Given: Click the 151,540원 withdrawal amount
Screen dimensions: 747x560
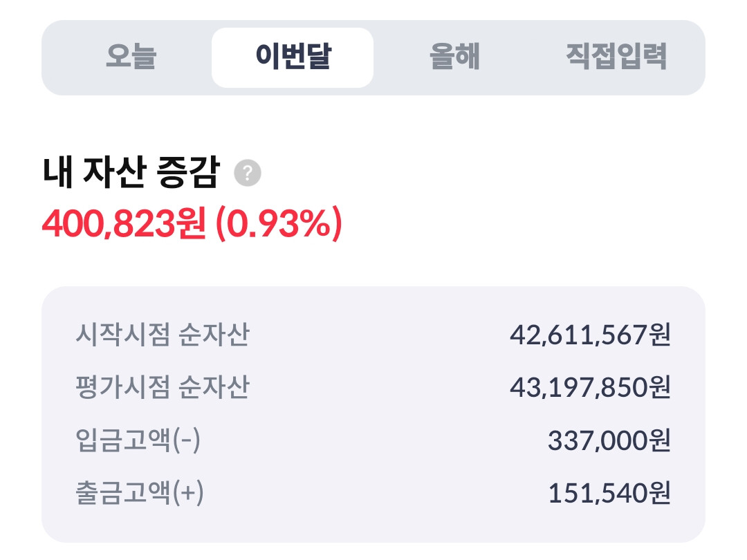Looking at the screenshot, I should coord(609,493).
